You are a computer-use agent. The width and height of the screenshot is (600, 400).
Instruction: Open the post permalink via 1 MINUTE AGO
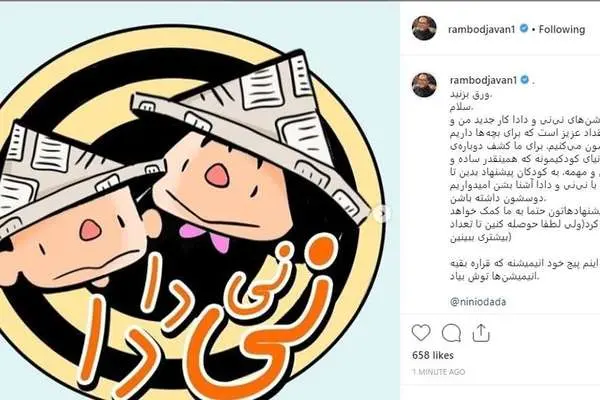click(x=439, y=372)
